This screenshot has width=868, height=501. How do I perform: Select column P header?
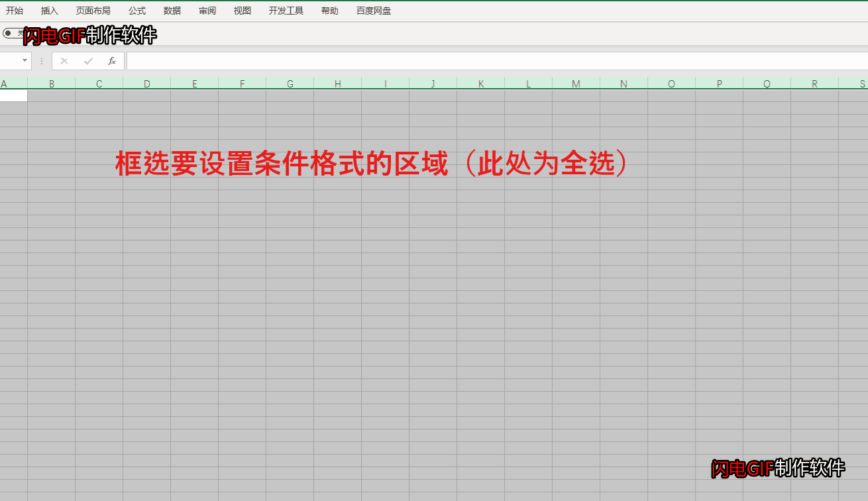(720, 83)
